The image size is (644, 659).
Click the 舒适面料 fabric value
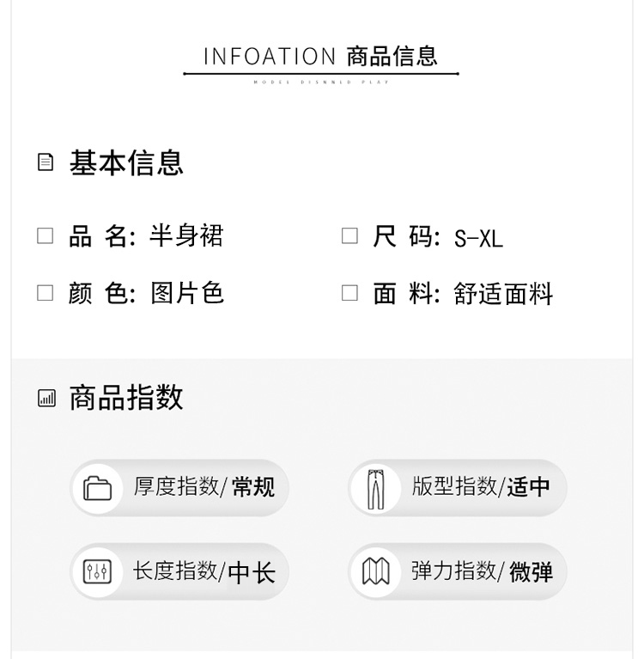click(503, 293)
